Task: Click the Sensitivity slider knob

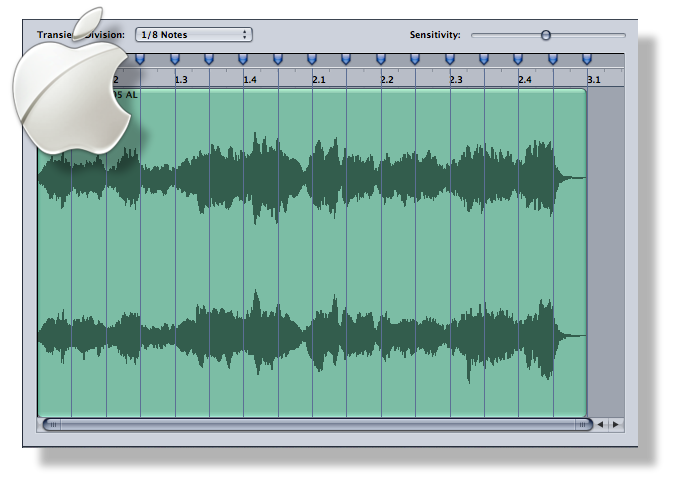Action: 546,35
